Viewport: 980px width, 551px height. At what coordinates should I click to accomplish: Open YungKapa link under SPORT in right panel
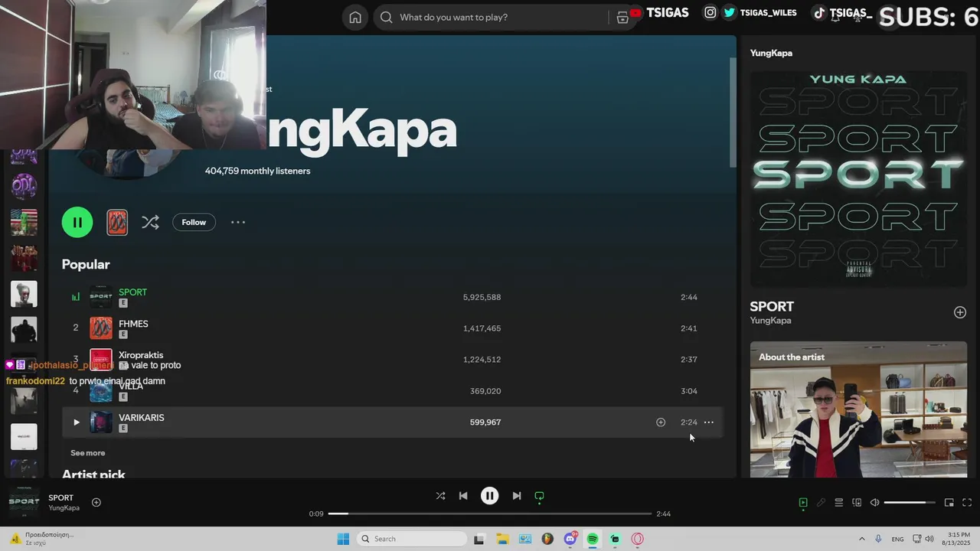coord(770,321)
